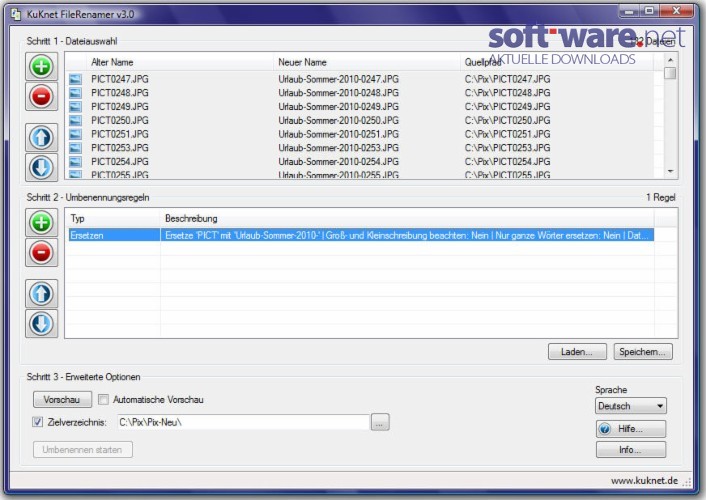
Task: Select the PICT0249.JPG old name
Action: [120, 107]
